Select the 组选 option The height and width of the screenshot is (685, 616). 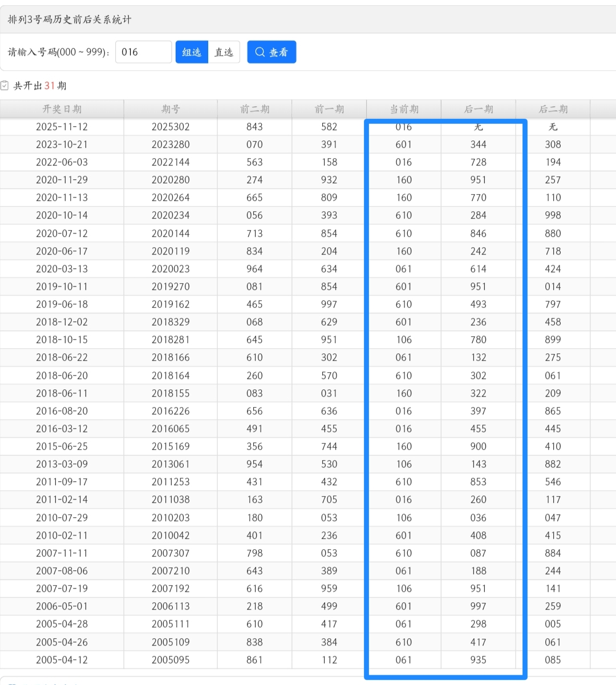point(192,52)
